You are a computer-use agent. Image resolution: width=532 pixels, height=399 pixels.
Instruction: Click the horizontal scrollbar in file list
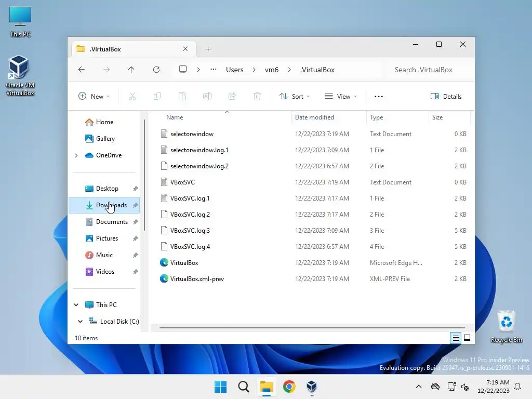point(312,328)
